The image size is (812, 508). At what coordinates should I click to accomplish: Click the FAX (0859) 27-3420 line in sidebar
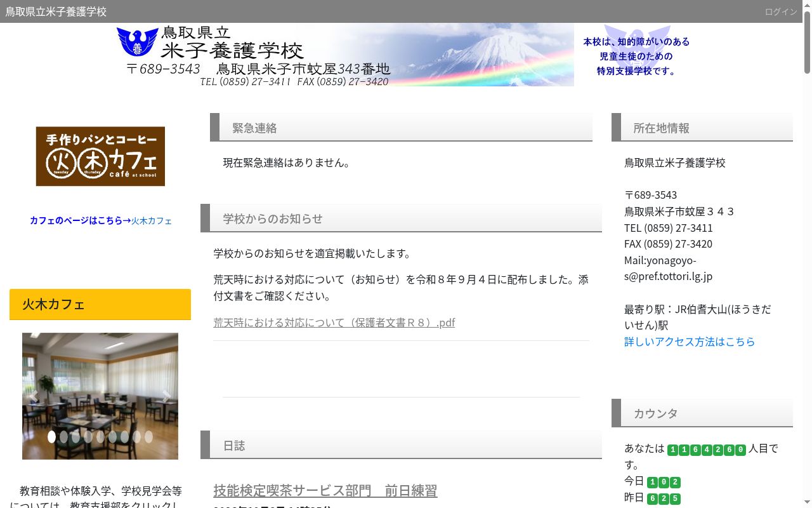(x=669, y=244)
